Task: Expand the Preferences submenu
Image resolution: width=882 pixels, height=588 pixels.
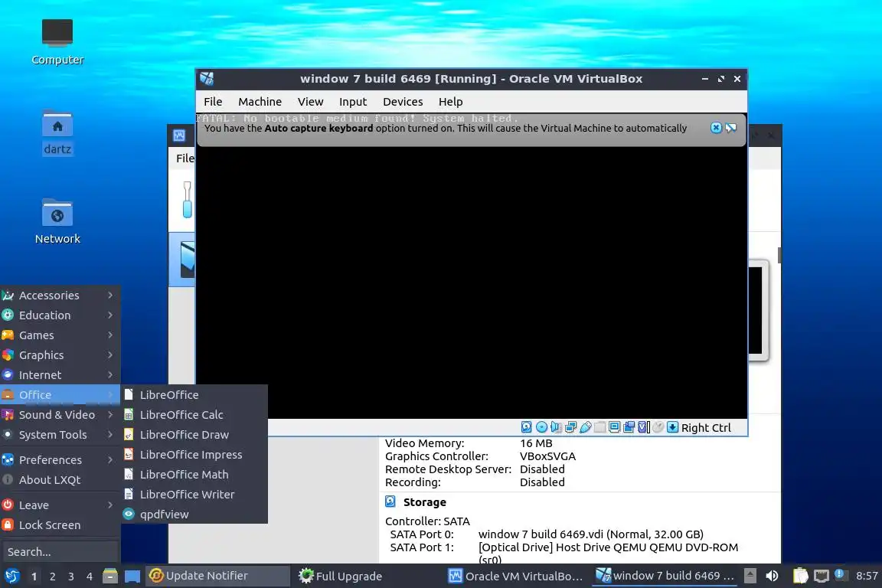Action: coord(60,459)
